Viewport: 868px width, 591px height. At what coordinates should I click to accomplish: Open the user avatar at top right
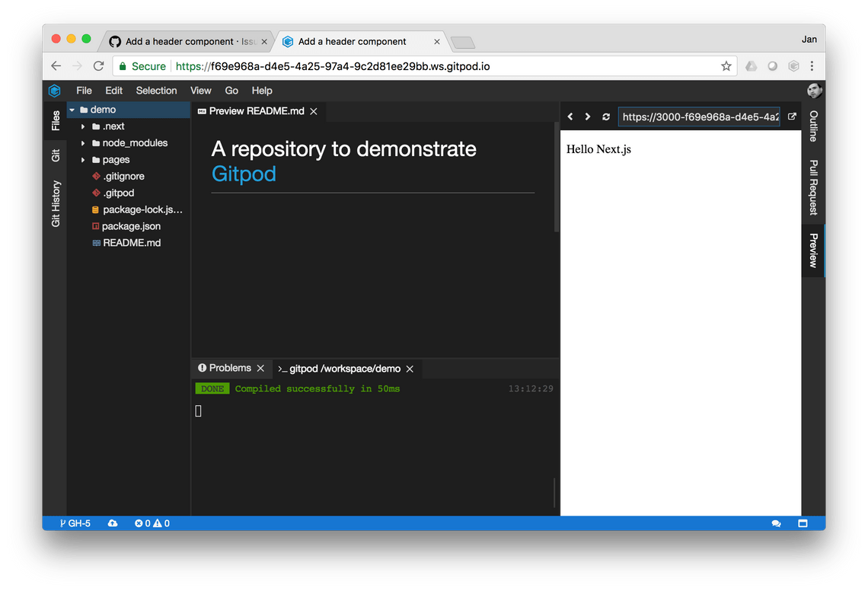(814, 91)
